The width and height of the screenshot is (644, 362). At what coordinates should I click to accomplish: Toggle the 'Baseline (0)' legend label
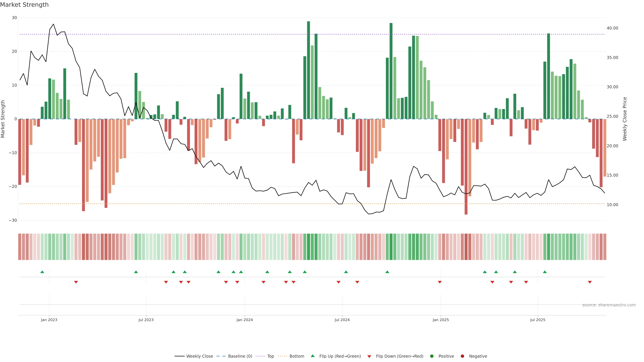click(240, 356)
